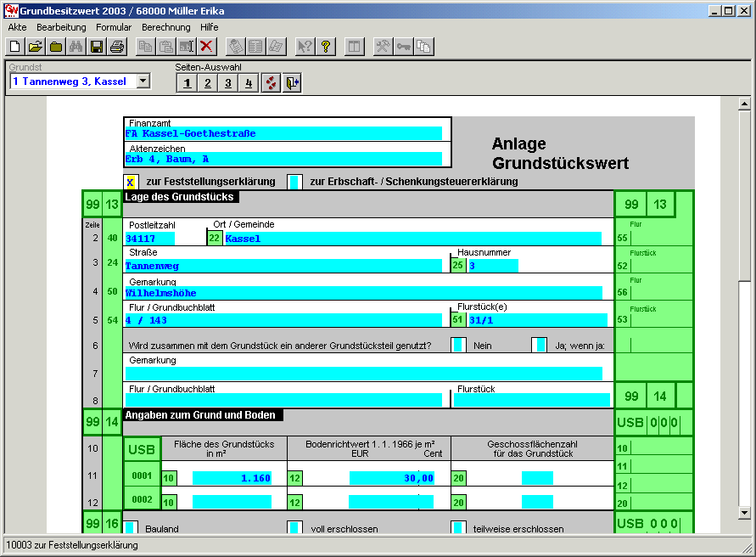Open the Grundst dropdown Tannenweg 3, Kassel

click(x=143, y=82)
